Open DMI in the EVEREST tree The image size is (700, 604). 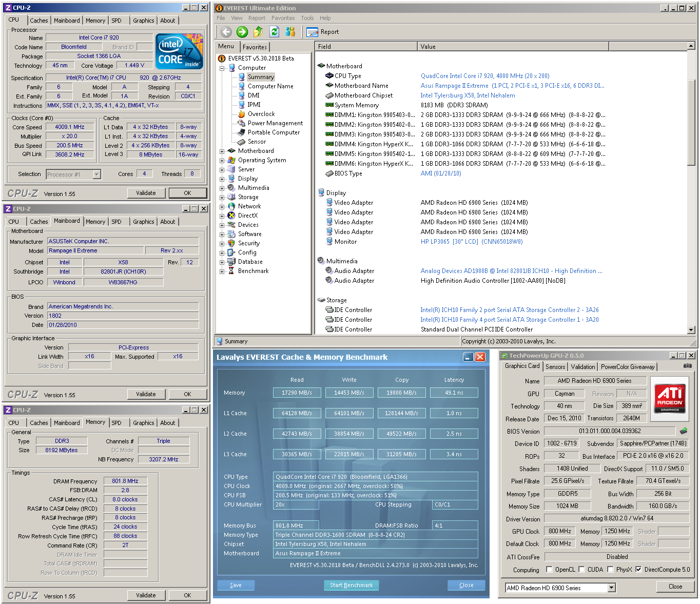(x=254, y=95)
